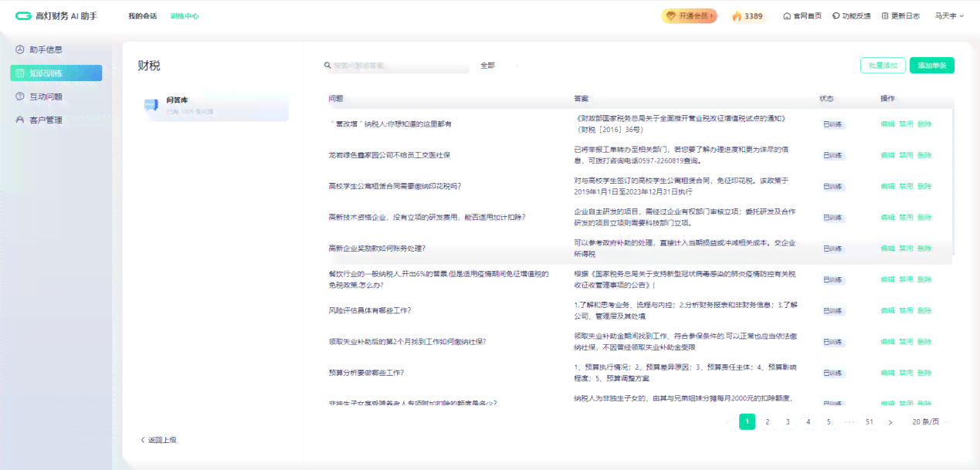
Task: Click the 高灯财务 AI 助手 logo icon
Action: tap(23, 15)
